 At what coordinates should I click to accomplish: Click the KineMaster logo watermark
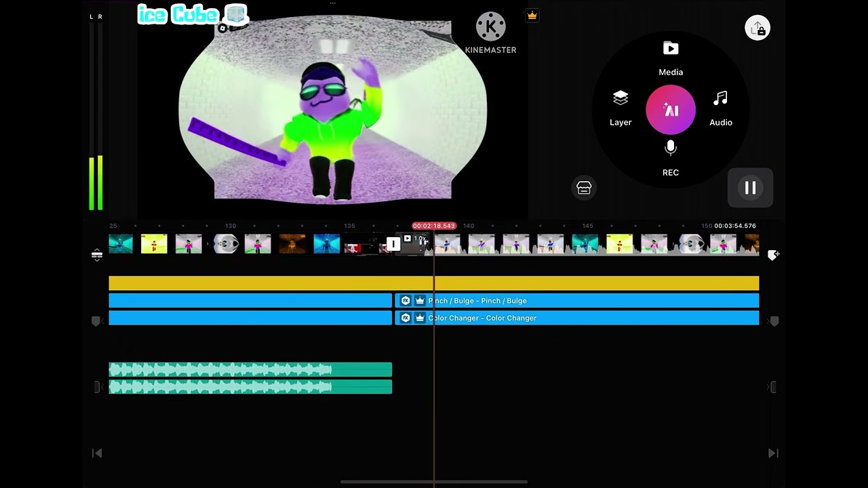[x=490, y=33]
